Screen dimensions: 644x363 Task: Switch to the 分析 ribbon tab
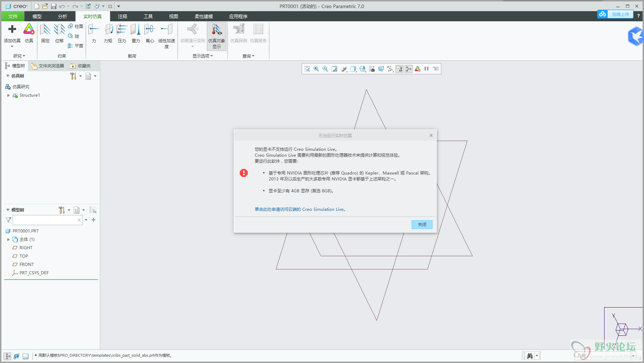[x=63, y=16]
